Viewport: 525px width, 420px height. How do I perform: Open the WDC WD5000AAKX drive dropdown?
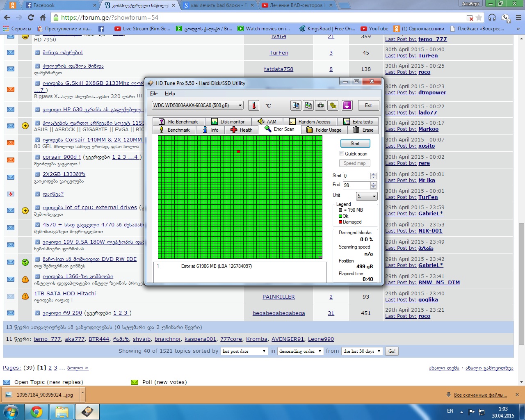(197, 105)
